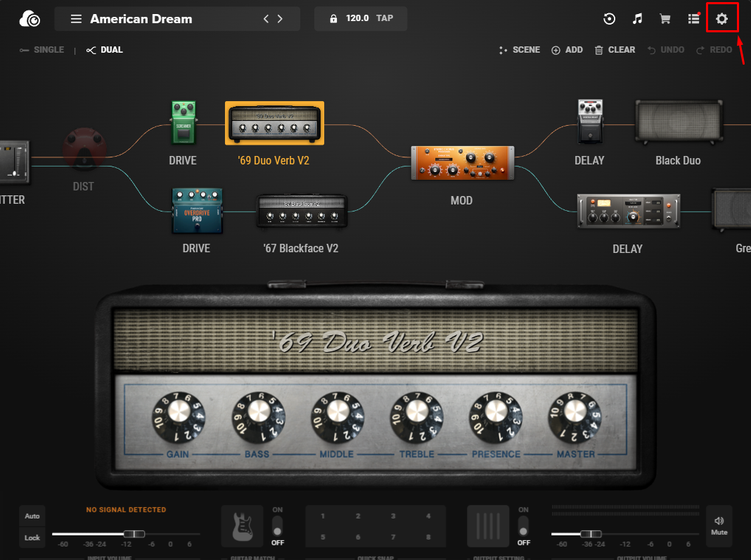Click the NO SIGNAL DETECTED status text
This screenshot has height=560, width=751.
tap(126, 509)
